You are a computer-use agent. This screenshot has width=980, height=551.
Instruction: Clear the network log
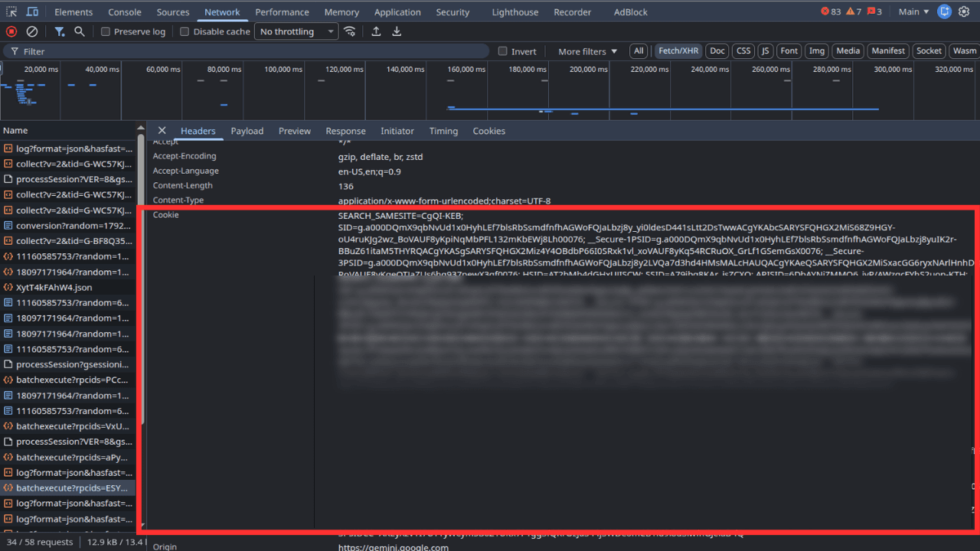(32, 31)
